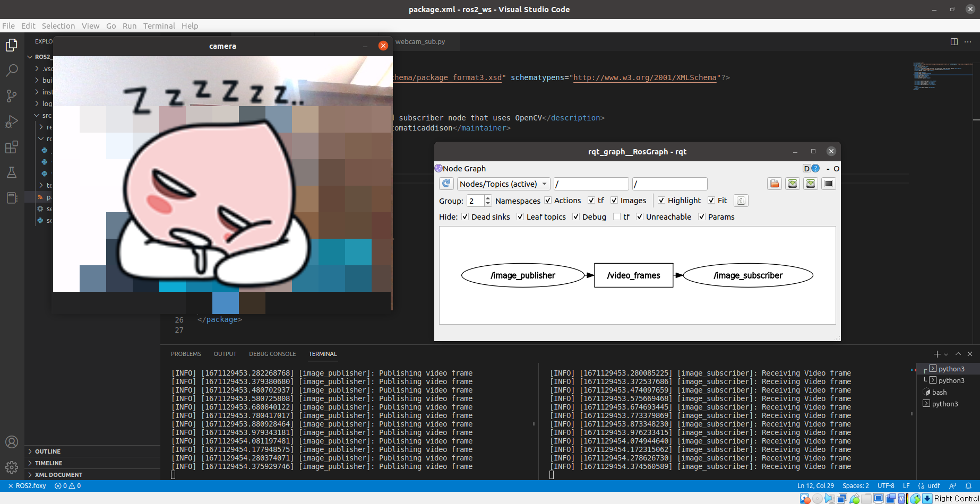Open editor More Actions ellipsis
Image resolution: width=980 pixels, height=504 pixels.
(968, 41)
